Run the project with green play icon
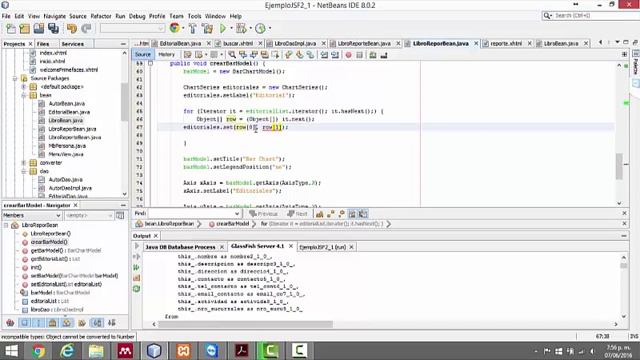 click(223, 28)
